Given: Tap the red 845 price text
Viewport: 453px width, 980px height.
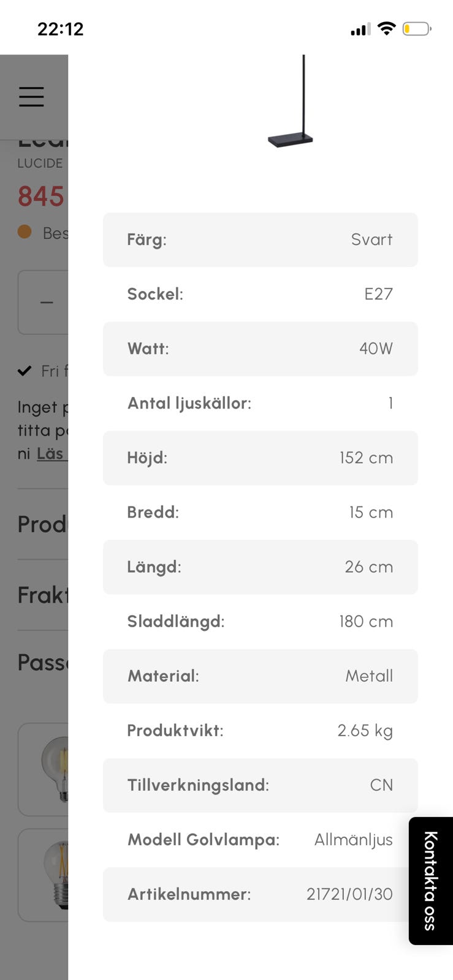Looking at the screenshot, I should [x=41, y=197].
